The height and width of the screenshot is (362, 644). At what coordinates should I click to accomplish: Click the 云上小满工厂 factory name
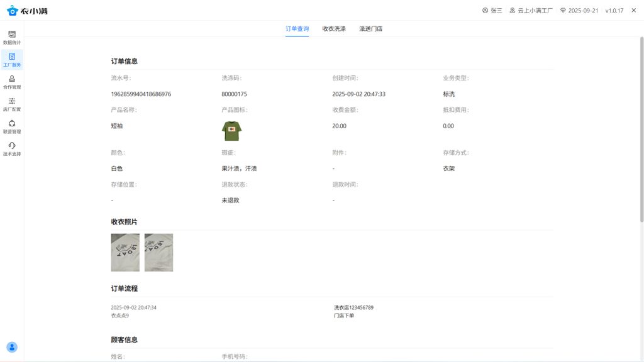pyautogui.click(x=531, y=11)
